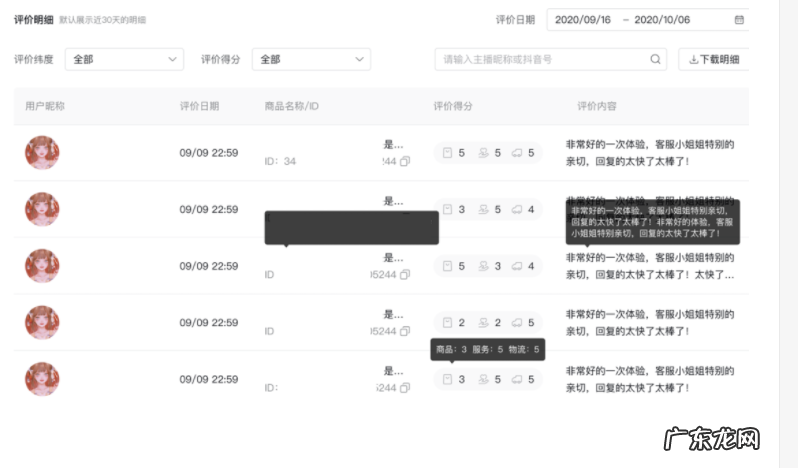Open the user avatar in the 3 5 5 row
Viewport: 798px width, 468px height.
coord(42,379)
